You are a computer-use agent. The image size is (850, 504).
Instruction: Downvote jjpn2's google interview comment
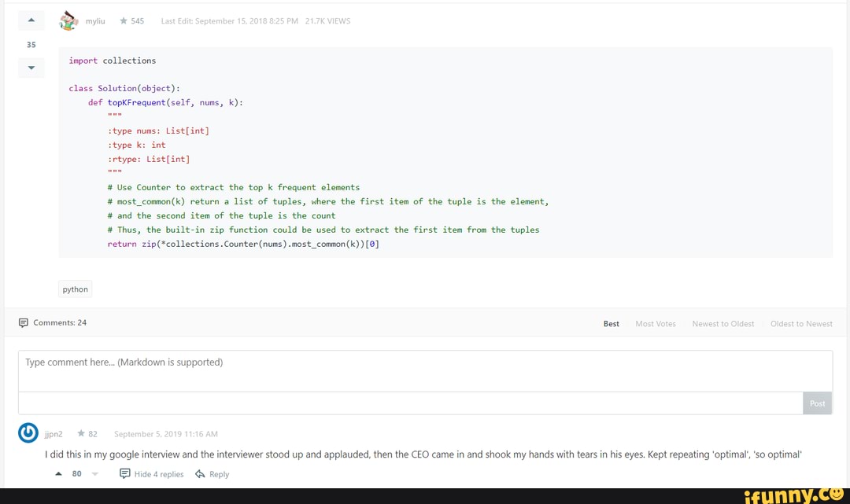tap(94, 474)
